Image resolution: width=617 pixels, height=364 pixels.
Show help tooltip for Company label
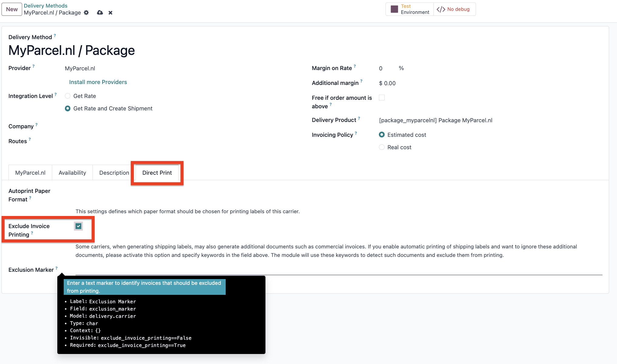[36, 125]
